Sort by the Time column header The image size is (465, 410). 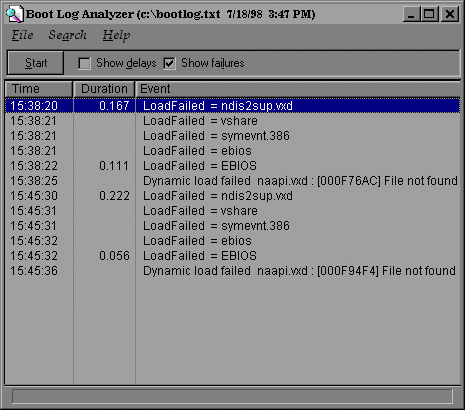tap(39, 89)
